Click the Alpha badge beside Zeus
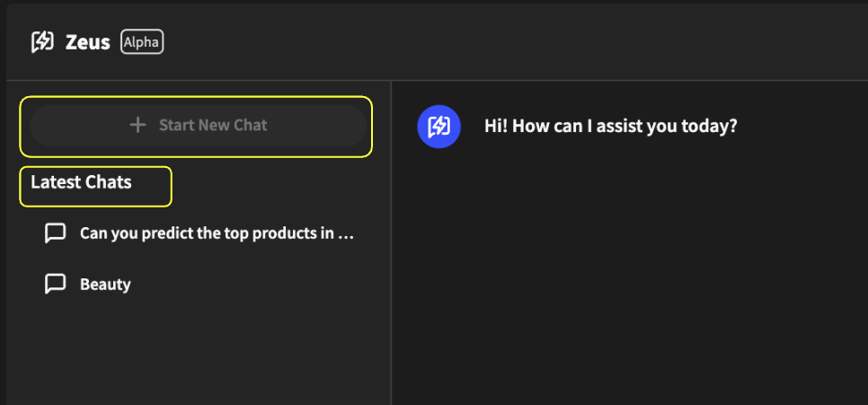 pos(142,42)
